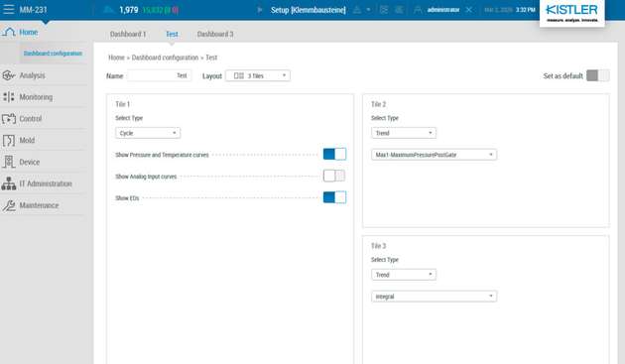Click the green counter value after 1,979
Viewport: 625px width, 364px height.
[x=153, y=10]
